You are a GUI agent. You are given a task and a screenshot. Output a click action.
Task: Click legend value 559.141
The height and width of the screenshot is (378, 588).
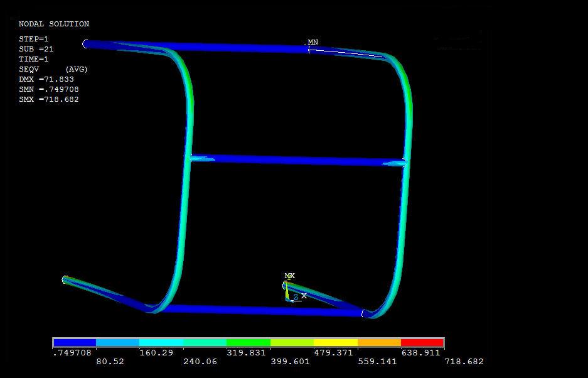coord(377,362)
